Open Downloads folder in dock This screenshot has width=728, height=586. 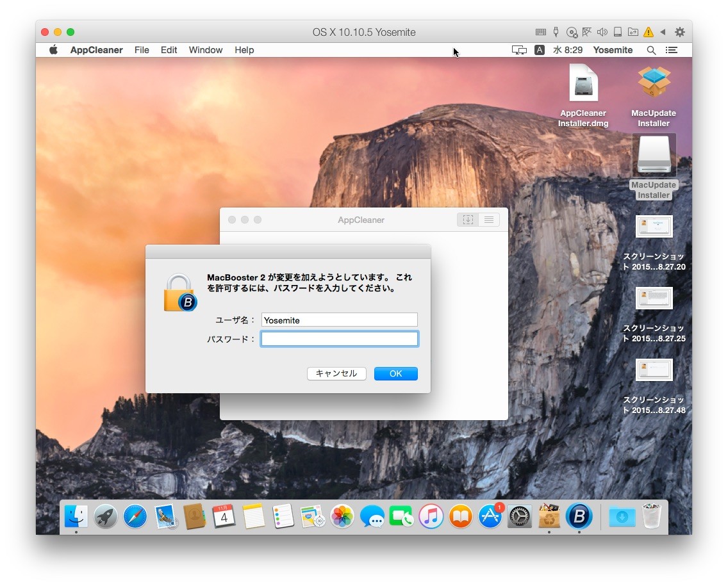click(x=622, y=516)
